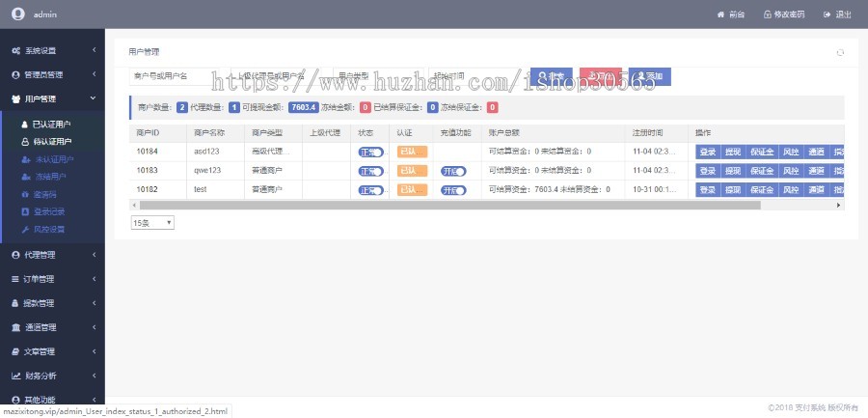Screen dimensions: 868x418
Task: Click merchant name qwe123 cell
Action: point(215,171)
